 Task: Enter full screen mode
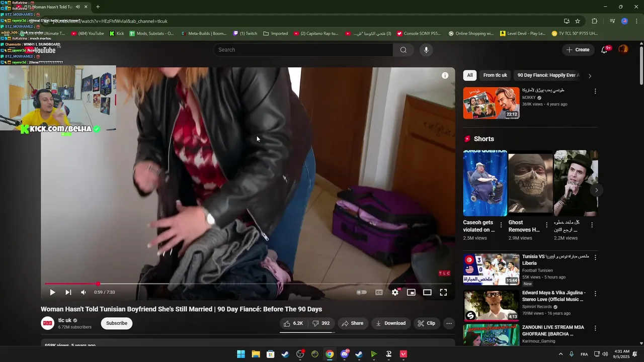(x=443, y=292)
